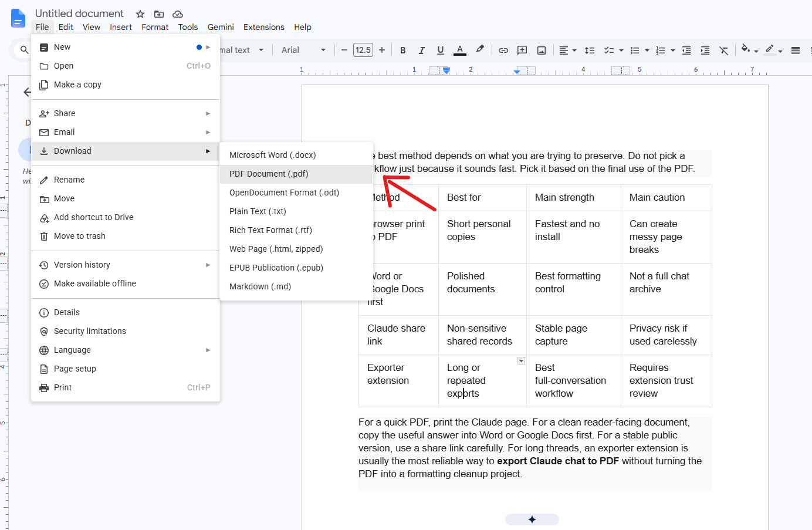The width and height of the screenshot is (812, 530).
Task: Open the Format menu
Action: pos(155,27)
